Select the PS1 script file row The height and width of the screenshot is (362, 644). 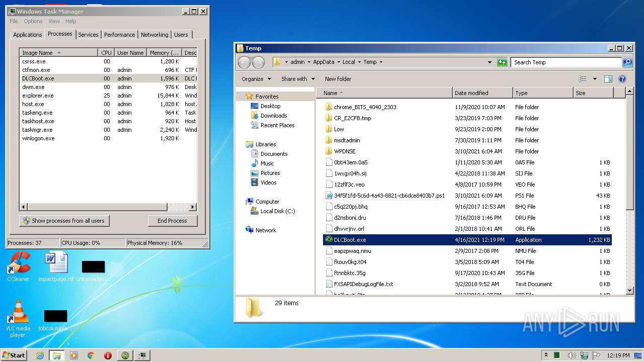(x=467, y=196)
